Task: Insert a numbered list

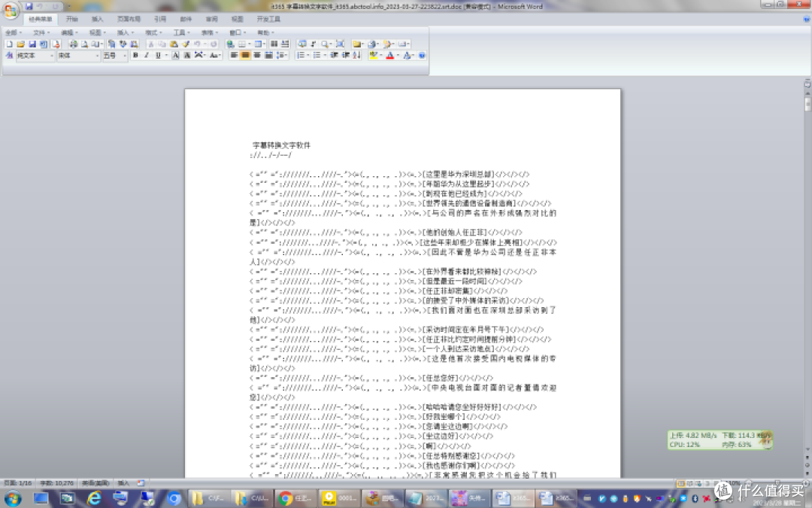Action: [x=300, y=56]
